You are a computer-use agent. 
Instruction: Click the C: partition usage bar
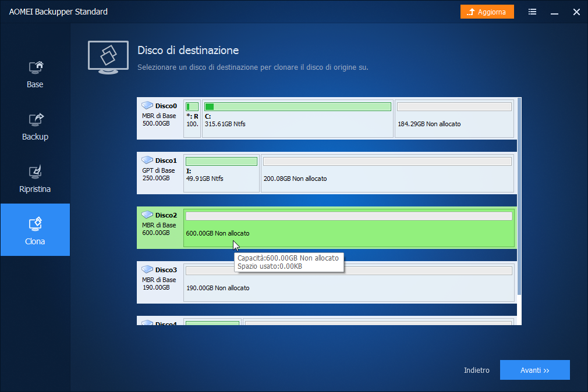click(x=297, y=107)
